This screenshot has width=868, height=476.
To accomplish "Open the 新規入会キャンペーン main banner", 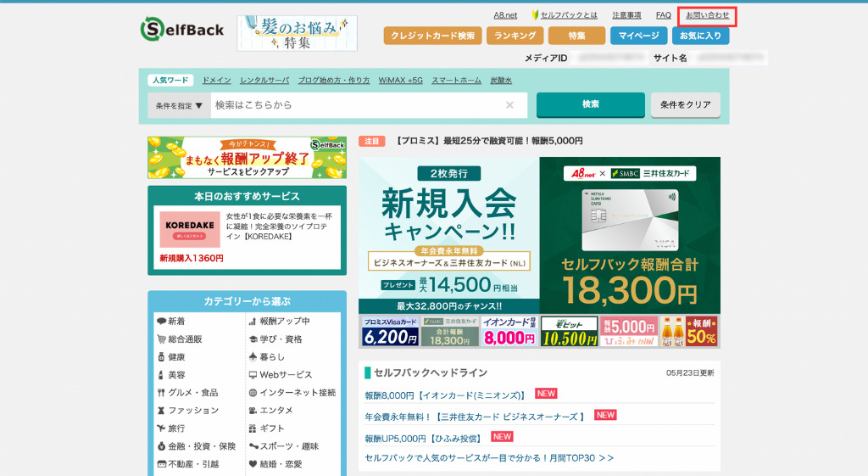I will pyautogui.click(x=540, y=236).
